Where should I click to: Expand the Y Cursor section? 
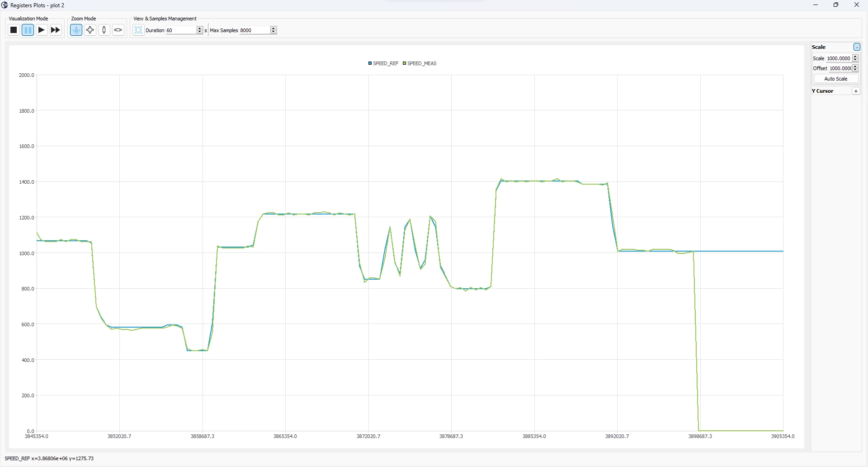(856, 91)
